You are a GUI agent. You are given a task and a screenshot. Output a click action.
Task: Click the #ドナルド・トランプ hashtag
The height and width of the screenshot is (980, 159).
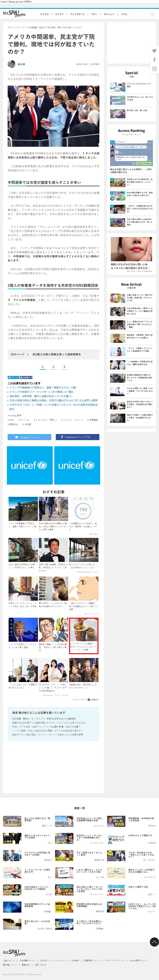(x=72, y=420)
